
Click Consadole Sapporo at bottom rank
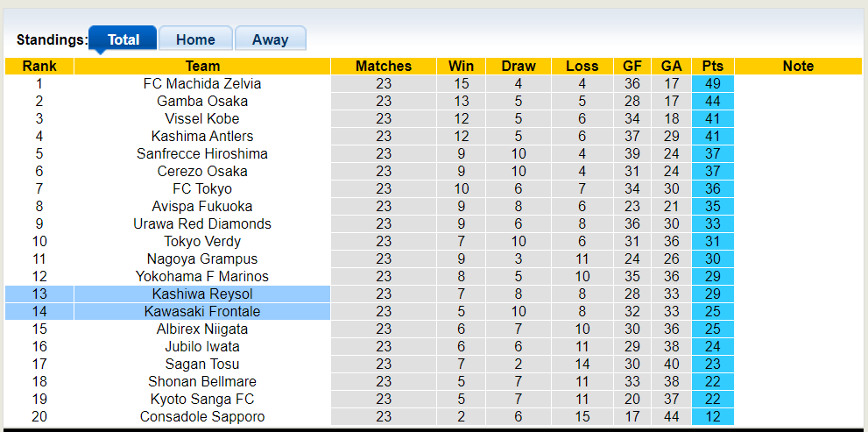[x=202, y=417]
